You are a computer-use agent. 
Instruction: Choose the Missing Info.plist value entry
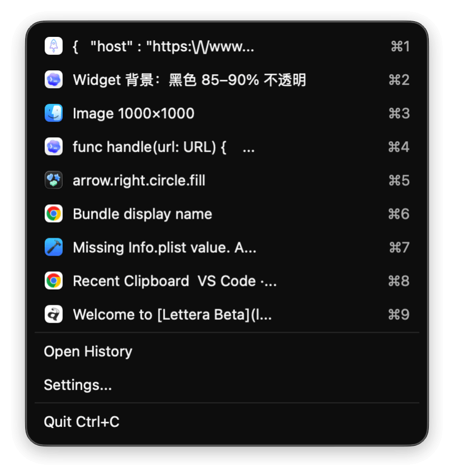[x=227, y=247]
